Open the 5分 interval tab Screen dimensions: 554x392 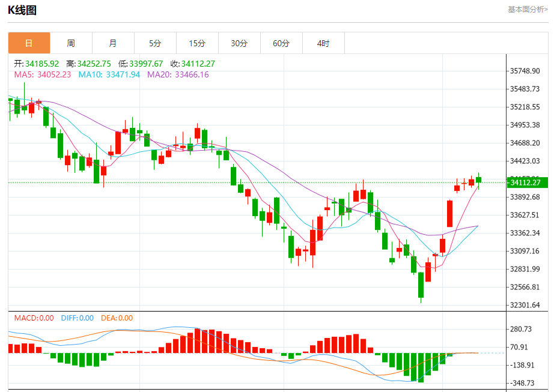tap(155, 43)
